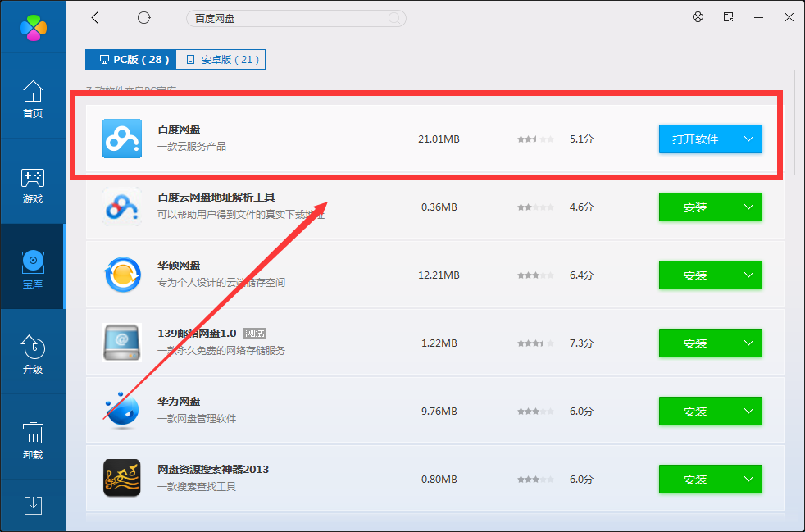Viewport: 805px width, 532px height.
Task: Expand install options for 百度云网盘地址解析工具
Action: click(748, 207)
